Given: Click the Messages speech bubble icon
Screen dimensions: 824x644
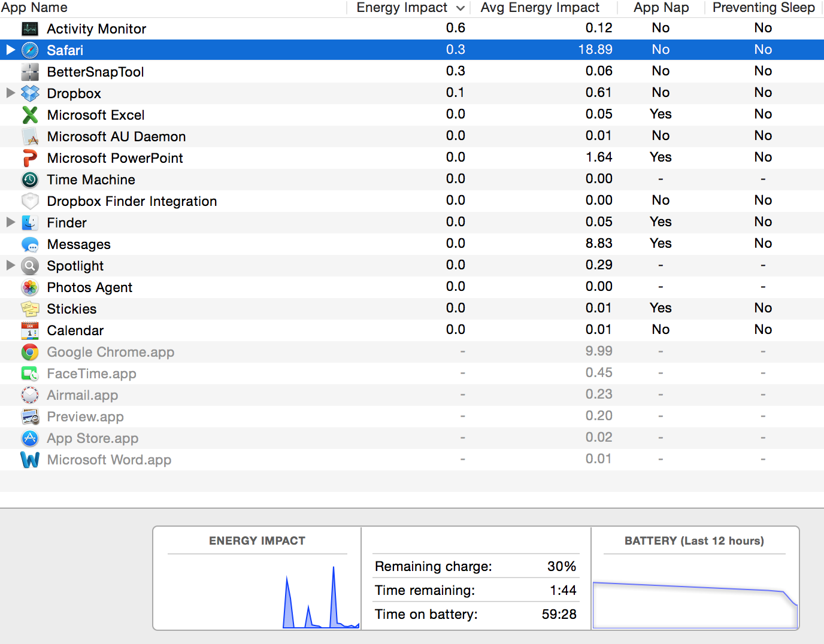Looking at the screenshot, I should (30, 244).
